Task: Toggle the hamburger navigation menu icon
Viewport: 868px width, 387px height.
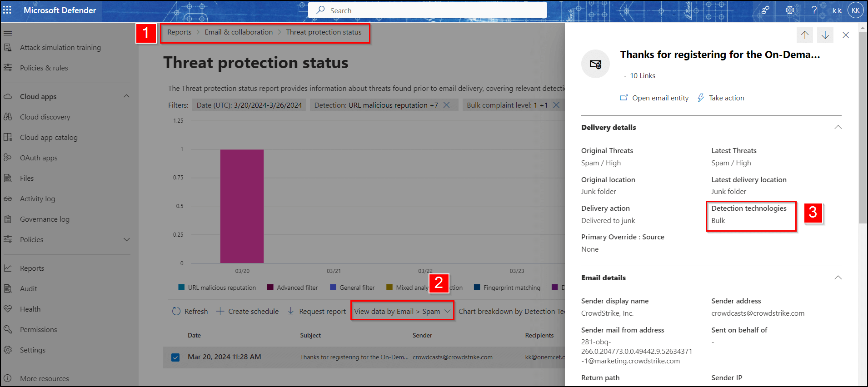Action: coord(8,34)
